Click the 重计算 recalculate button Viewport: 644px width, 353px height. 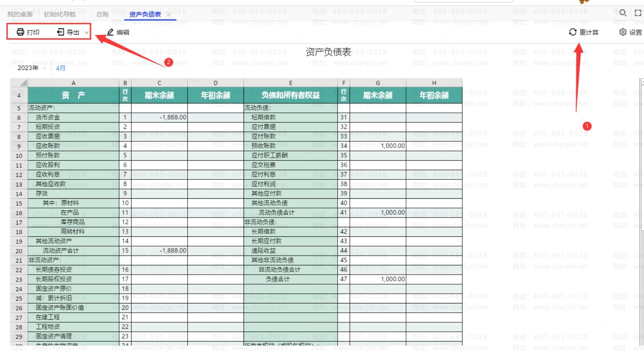pyautogui.click(x=584, y=32)
